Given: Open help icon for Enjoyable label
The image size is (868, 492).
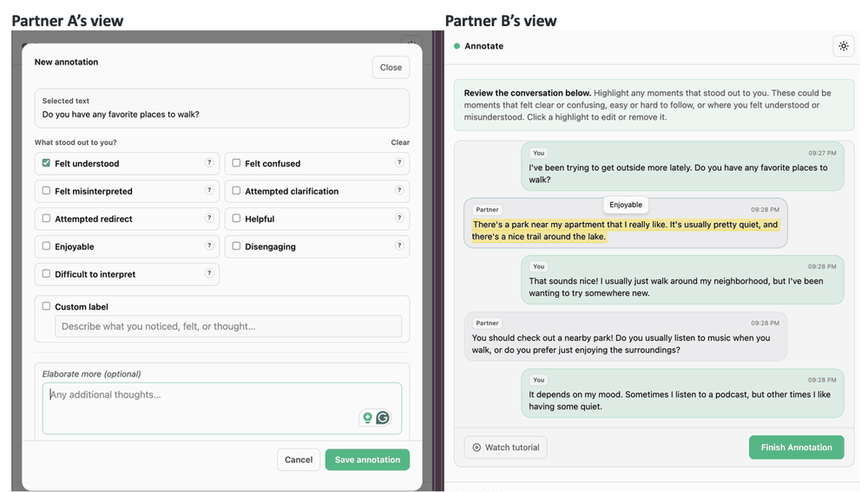Looking at the screenshot, I should 209,246.
